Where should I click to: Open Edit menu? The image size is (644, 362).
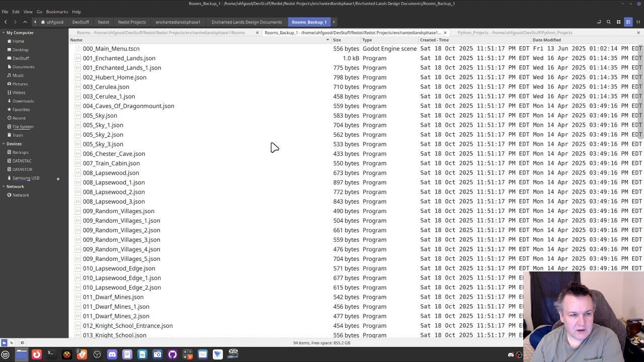pyautogui.click(x=16, y=12)
